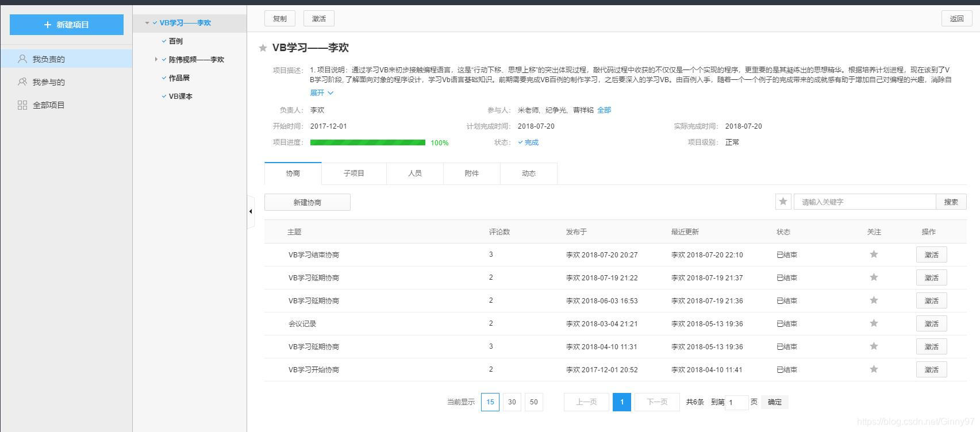
Task: Click the 下一页 pagination button
Action: tap(657, 402)
